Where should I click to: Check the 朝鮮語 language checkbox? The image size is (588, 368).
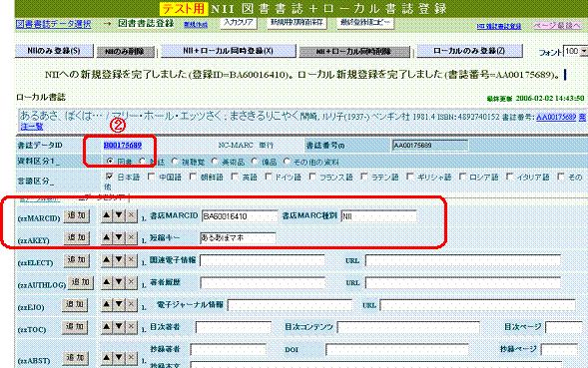(x=193, y=177)
